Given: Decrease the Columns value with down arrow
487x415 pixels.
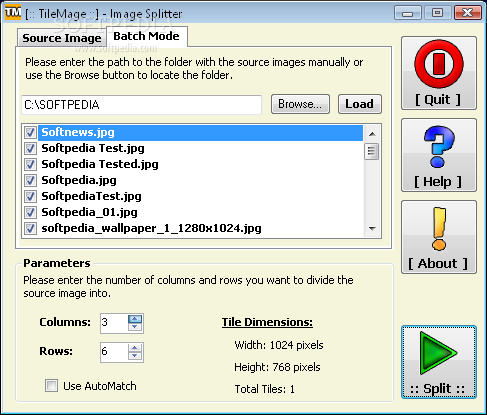Looking at the screenshot, I should (135, 327).
